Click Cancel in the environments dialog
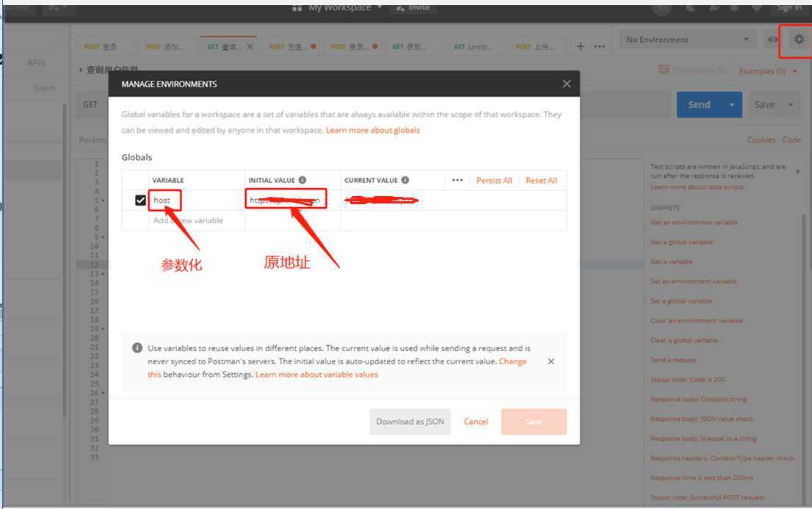Image resolution: width=812 pixels, height=509 pixels. click(476, 422)
